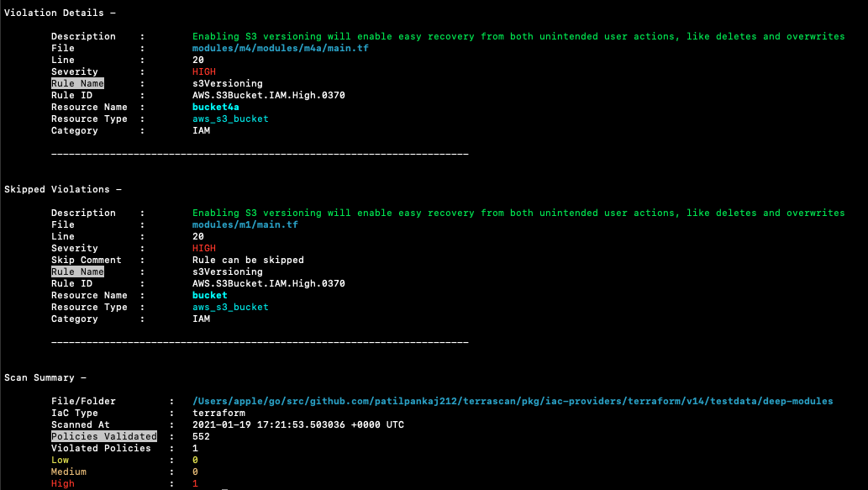Open the deep-modules scan folder path

[513, 401]
